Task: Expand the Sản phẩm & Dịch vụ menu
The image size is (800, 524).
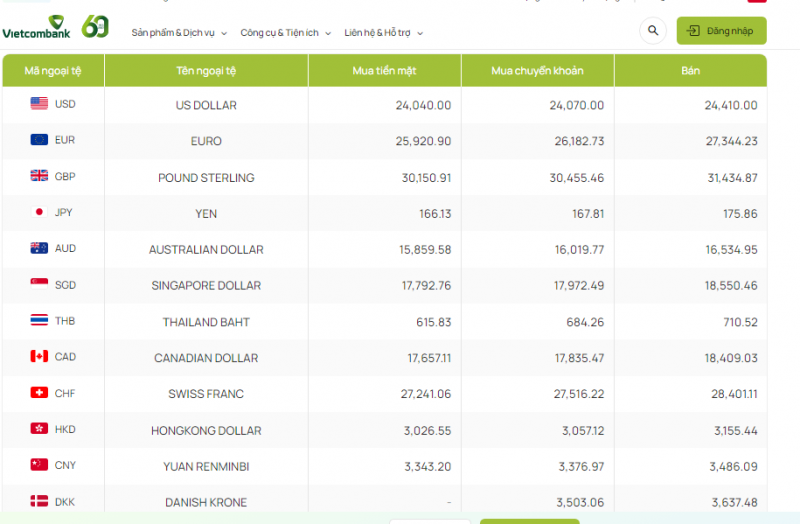Action: [179, 33]
